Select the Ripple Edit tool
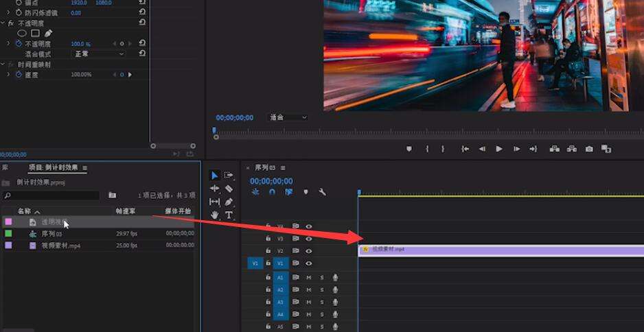 214,189
